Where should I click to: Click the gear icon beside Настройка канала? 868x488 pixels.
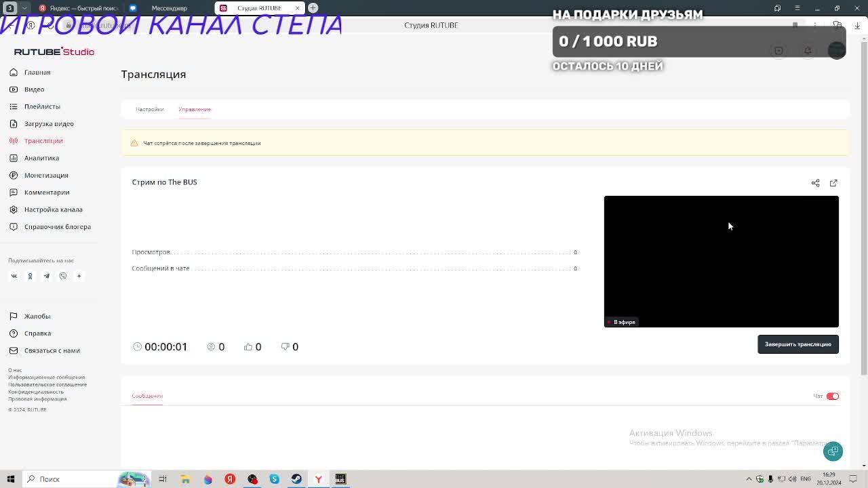[x=14, y=209]
